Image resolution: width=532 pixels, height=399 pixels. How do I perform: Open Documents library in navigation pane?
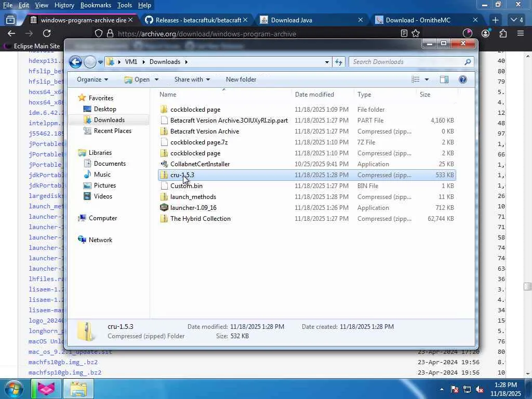pyautogui.click(x=110, y=164)
